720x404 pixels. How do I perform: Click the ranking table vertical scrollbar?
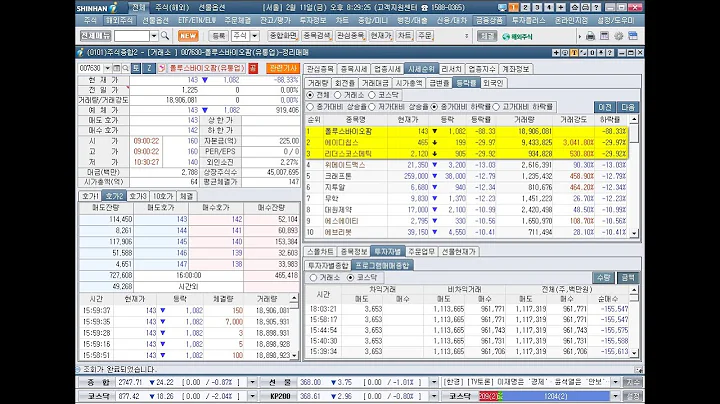[634, 176]
